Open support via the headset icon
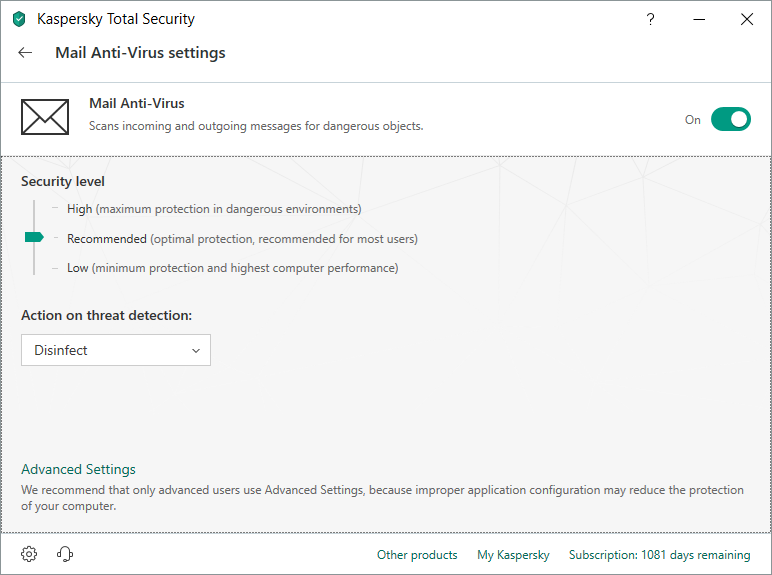Screen dimensions: 772x575 [65, 554]
